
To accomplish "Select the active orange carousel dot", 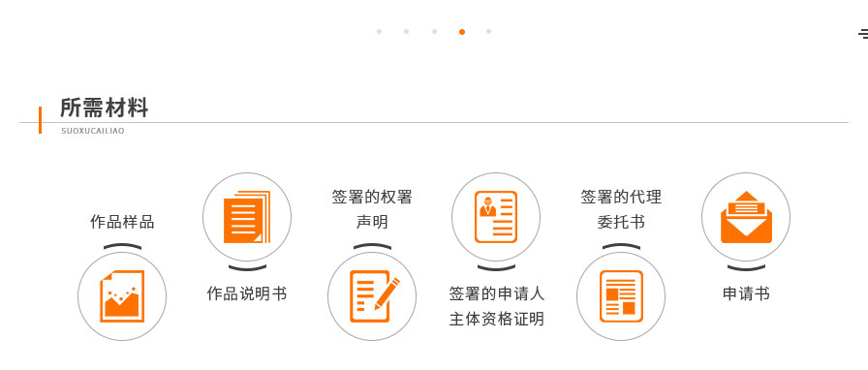I will point(462,32).
